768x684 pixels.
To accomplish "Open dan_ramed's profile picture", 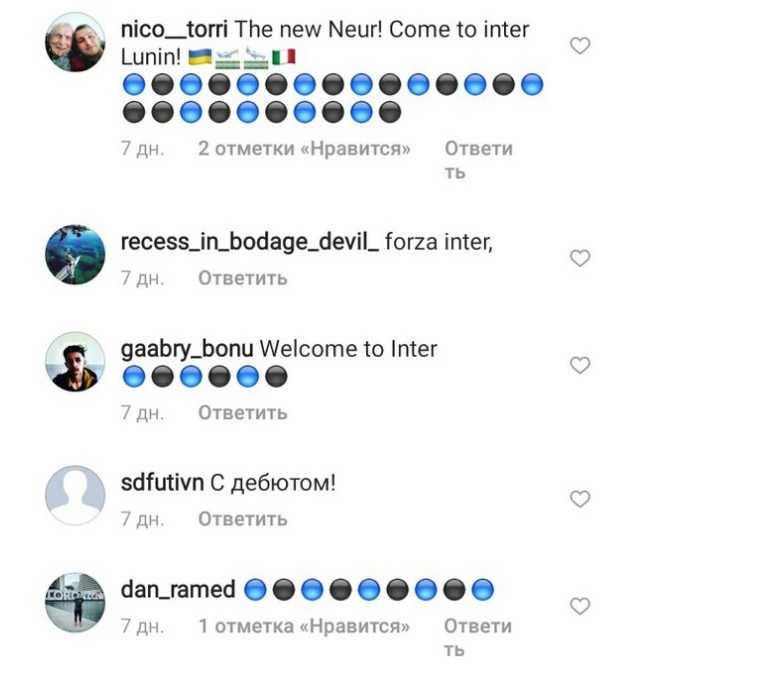I will tap(75, 603).
